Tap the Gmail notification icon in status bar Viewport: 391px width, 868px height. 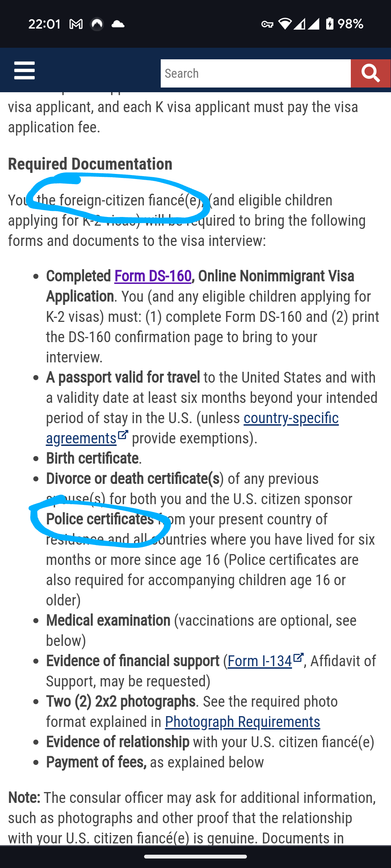pyautogui.click(x=76, y=24)
